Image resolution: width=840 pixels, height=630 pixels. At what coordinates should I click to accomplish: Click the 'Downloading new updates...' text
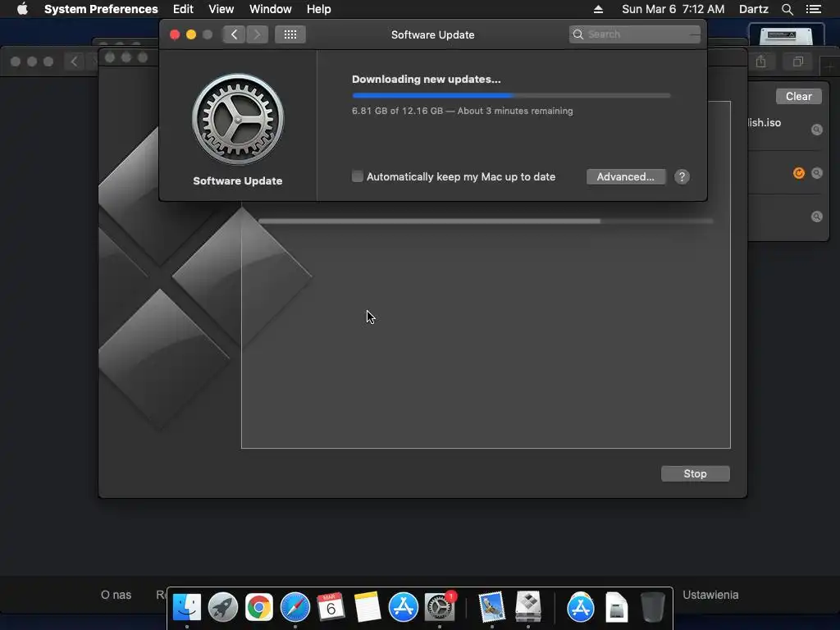click(426, 80)
